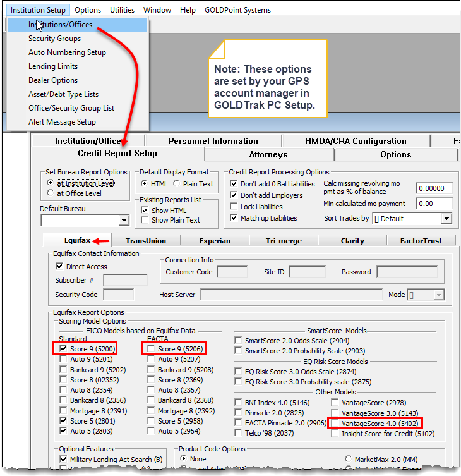Select Plain Text default display format
The image size is (461, 476).
point(177,183)
